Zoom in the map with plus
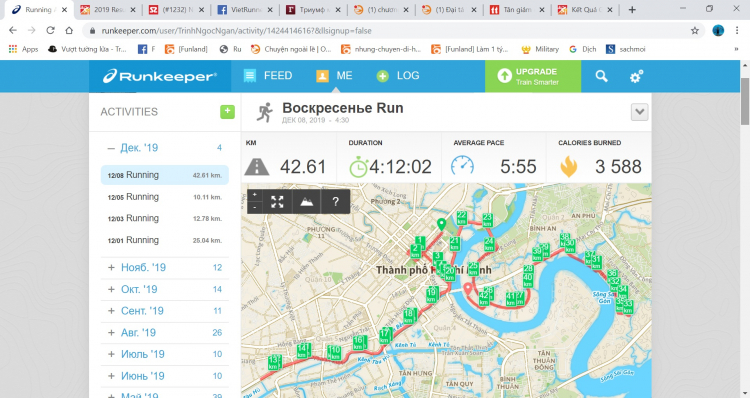Viewport: 750px width, 398px height. [255, 195]
